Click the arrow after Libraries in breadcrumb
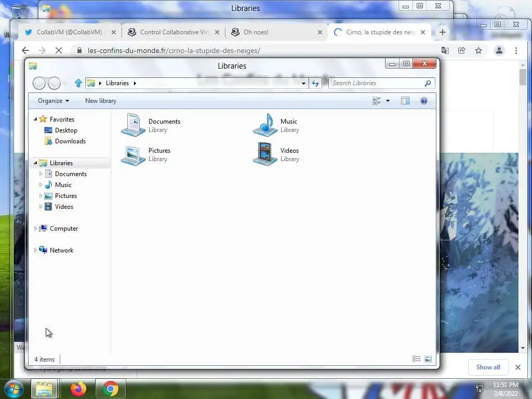The height and width of the screenshot is (399, 532). [x=135, y=83]
